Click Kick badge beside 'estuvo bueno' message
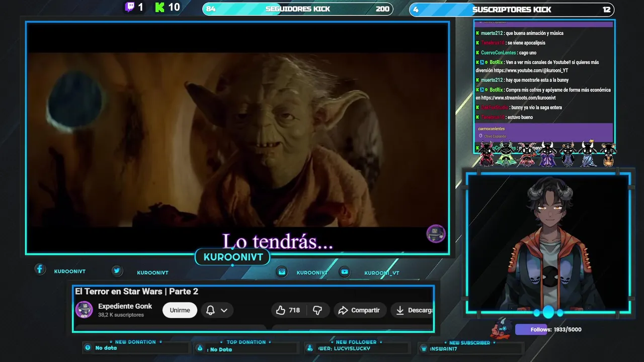The image size is (644, 362). click(x=477, y=117)
